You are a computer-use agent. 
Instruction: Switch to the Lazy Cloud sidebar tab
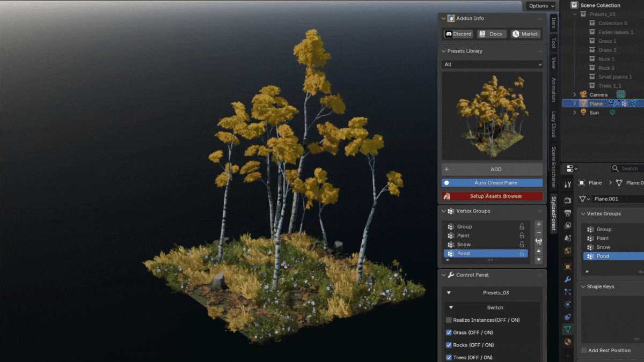(553, 124)
